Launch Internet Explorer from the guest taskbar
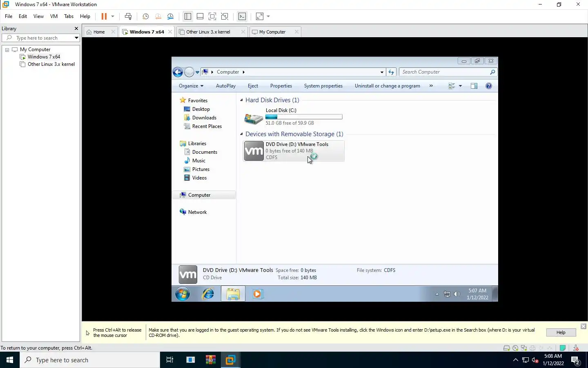This screenshot has height=368, width=588. (208, 294)
